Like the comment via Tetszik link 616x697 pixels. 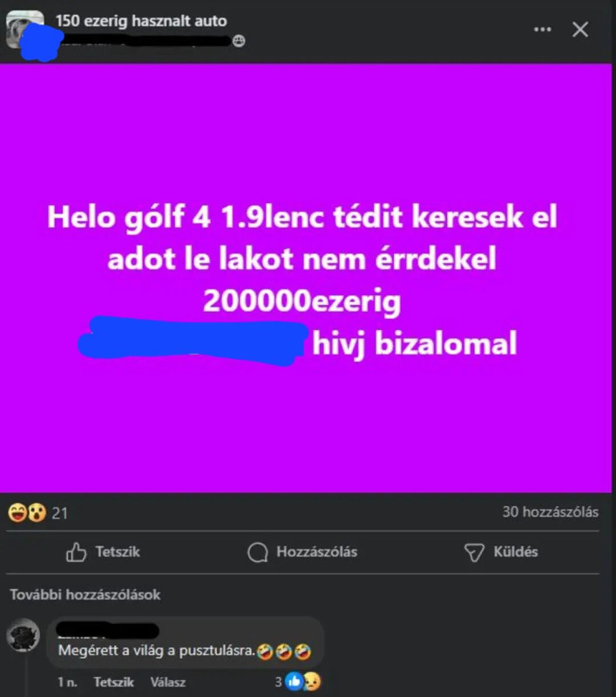[114, 681]
